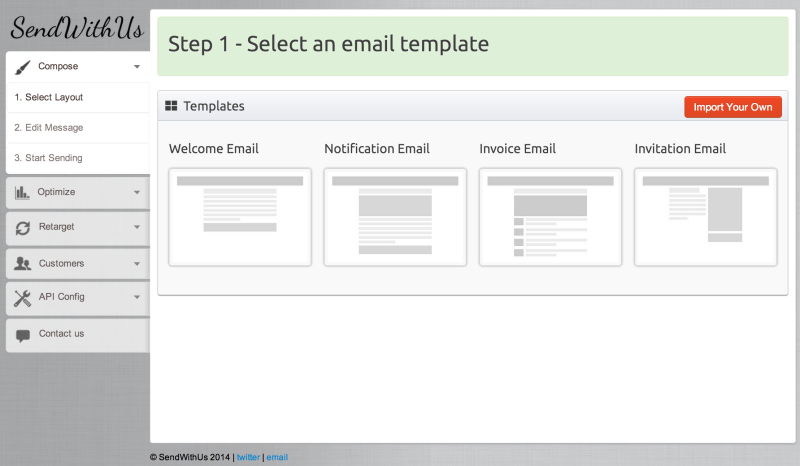Screen dimensions: 800x466
Task: Open the Select Layout step
Action: [78, 97]
